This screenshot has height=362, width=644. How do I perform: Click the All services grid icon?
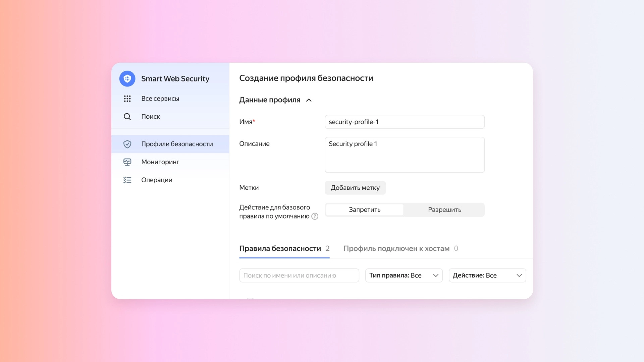127,99
